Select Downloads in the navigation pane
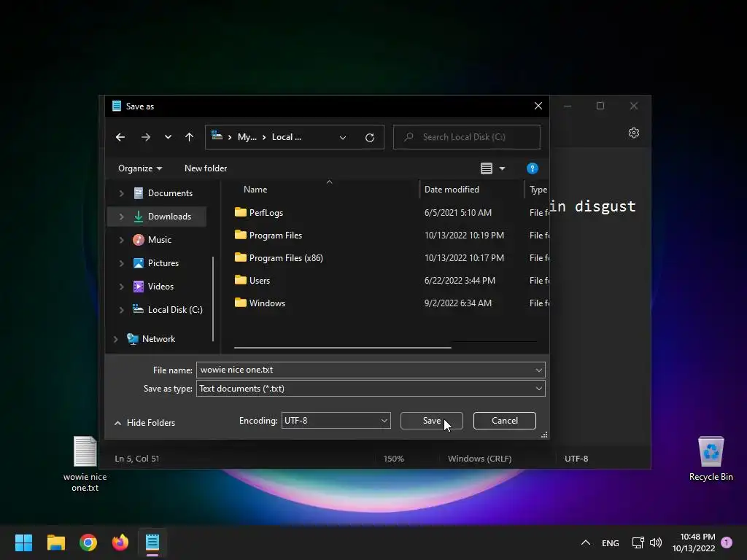This screenshot has height=560, width=747. 169,216
